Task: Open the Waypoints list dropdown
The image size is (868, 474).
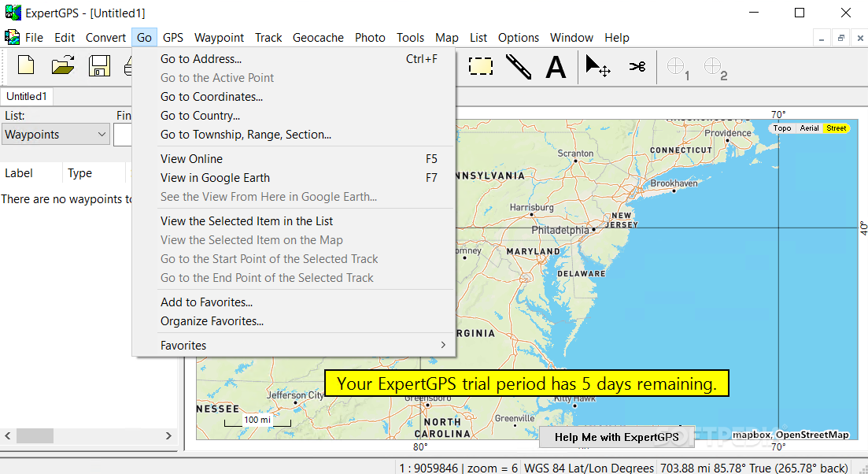Action: tap(55, 134)
